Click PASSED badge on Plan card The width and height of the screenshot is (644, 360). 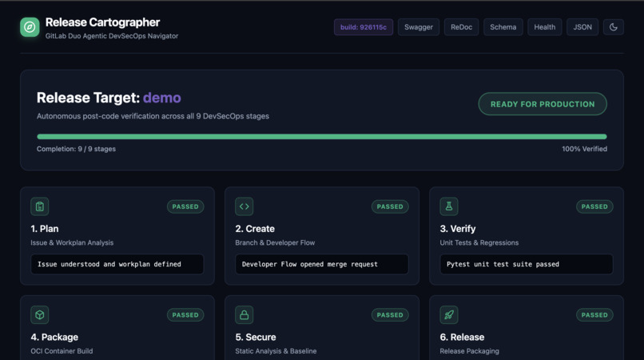click(185, 206)
